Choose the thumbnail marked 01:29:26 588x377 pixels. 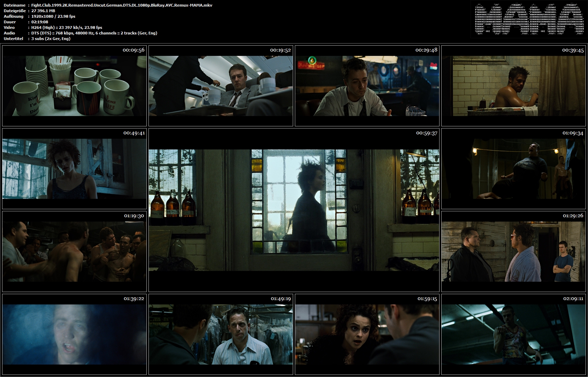tap(513, 251)
